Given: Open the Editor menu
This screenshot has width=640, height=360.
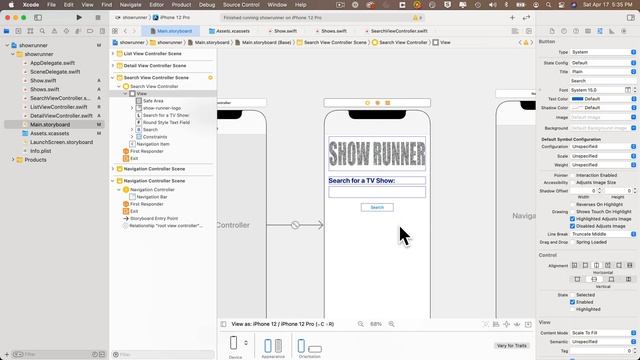Looking at the screenshot, I should [156, 5].
